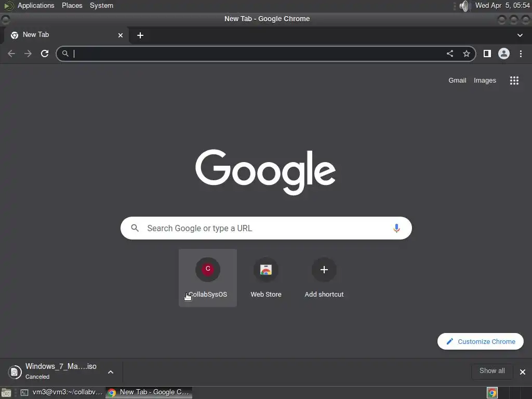Expand options for Windows_7 iso download
Viewport: 532px width, 399px height.
point(111,372)
